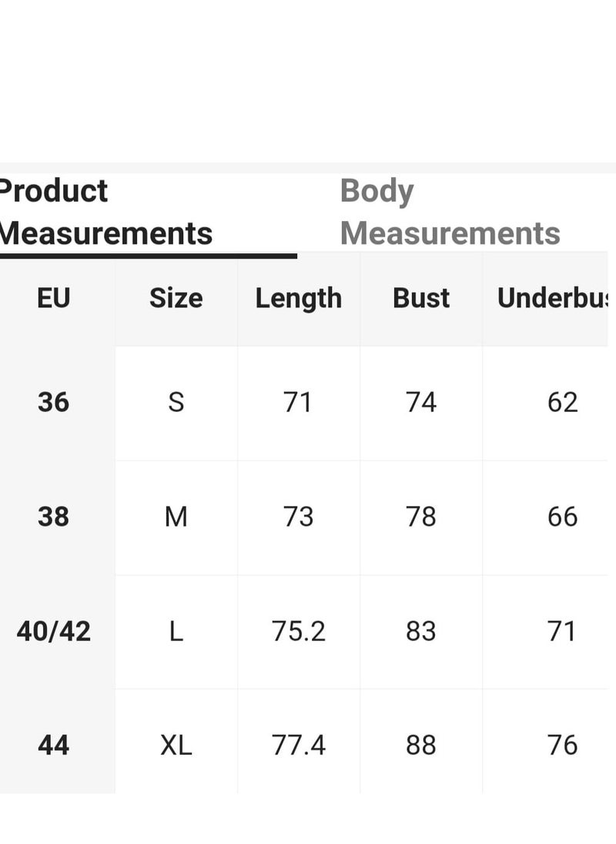Click the EU column header
The width and height of the screenshot is (616, 844).
coord(54,298)
